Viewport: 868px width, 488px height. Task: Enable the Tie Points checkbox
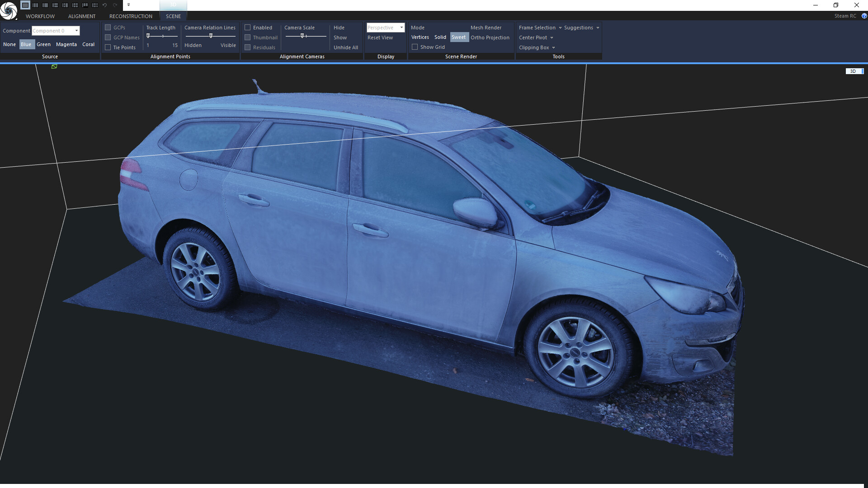(x=108, y=47)
